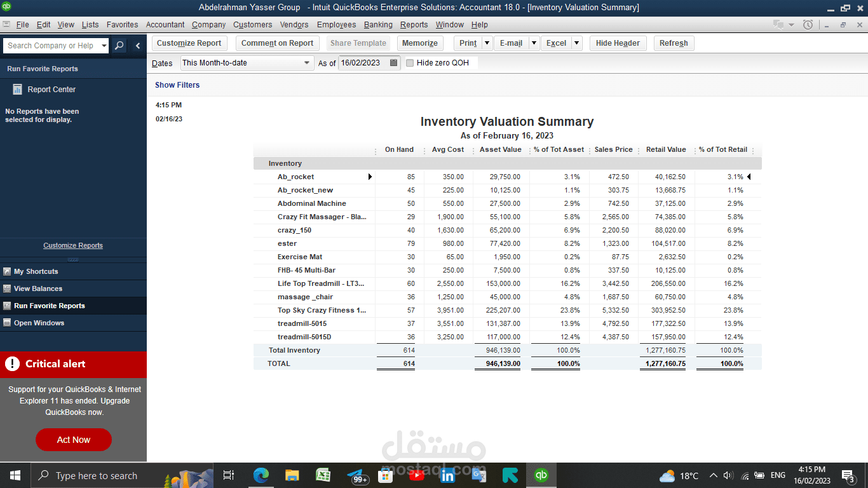The height and width of the screenshot is (488, 868).
Task: Open Excel from the taskbar
Action: 323,475
